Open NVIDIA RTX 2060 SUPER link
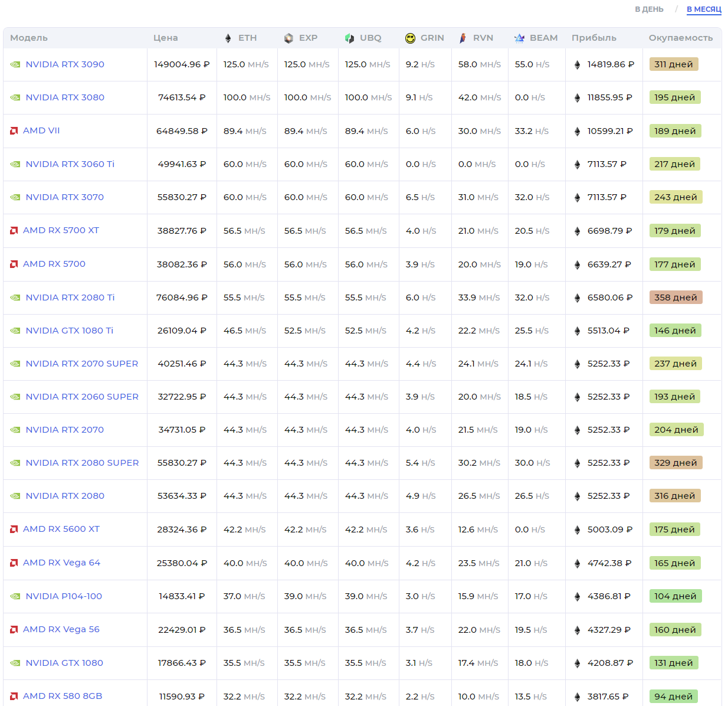 [x=82, y=397]
